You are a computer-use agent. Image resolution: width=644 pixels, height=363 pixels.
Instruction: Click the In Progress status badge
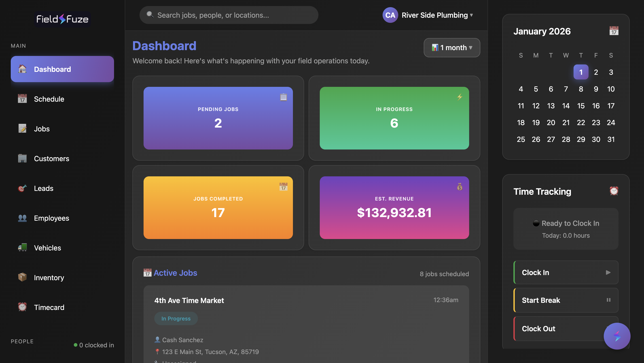[176, 318]
